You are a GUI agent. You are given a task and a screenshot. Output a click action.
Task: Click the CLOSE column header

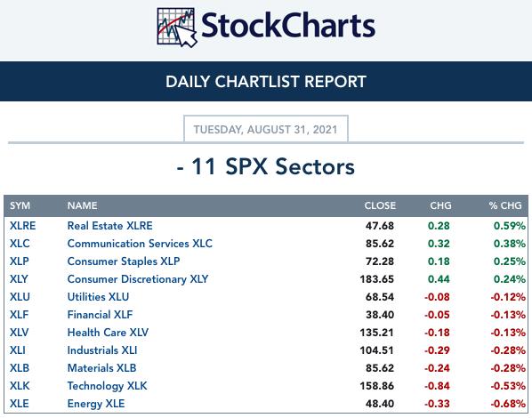pyautogui.click(x=380, y=205)
